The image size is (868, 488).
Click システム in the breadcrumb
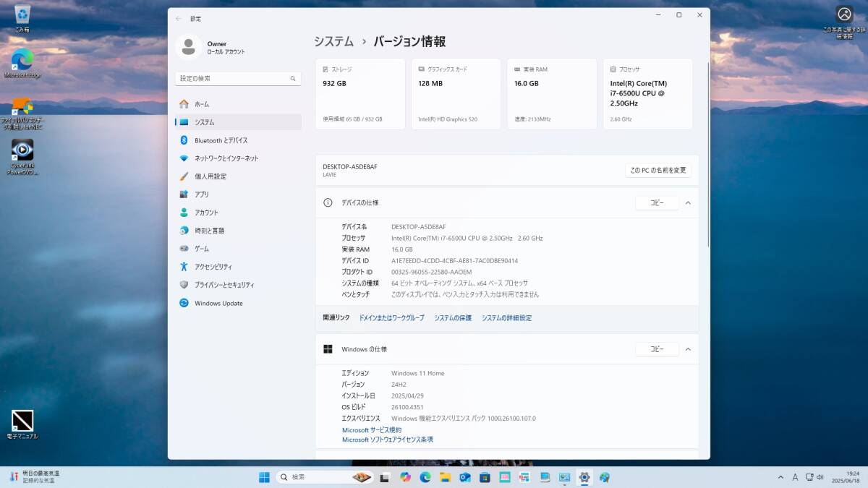point(333,42)
